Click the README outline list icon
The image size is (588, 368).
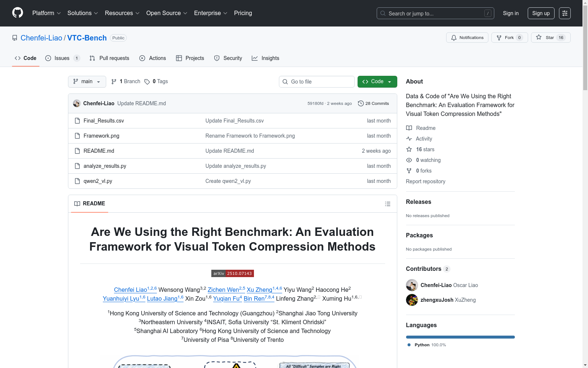[x=387, y=204]
